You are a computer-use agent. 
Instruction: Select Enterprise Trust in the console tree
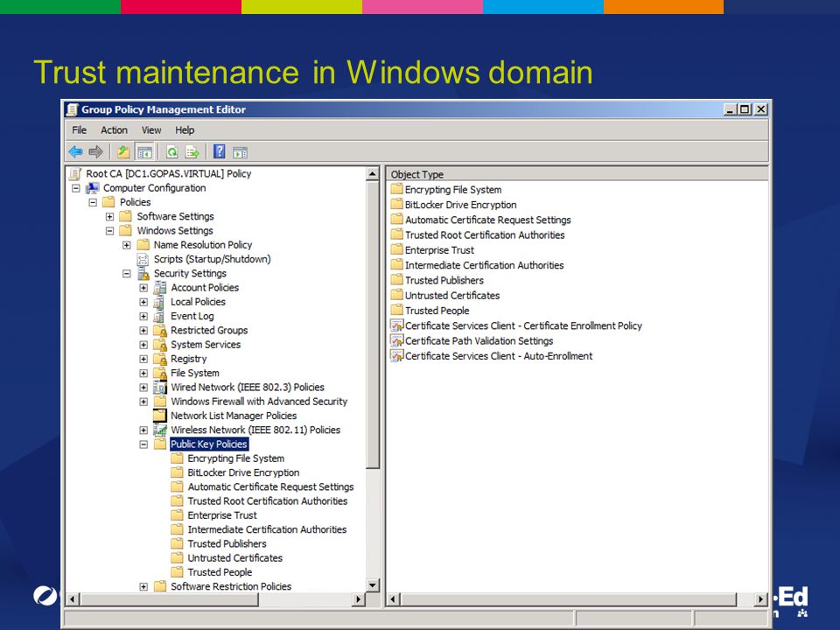[221, 515]
